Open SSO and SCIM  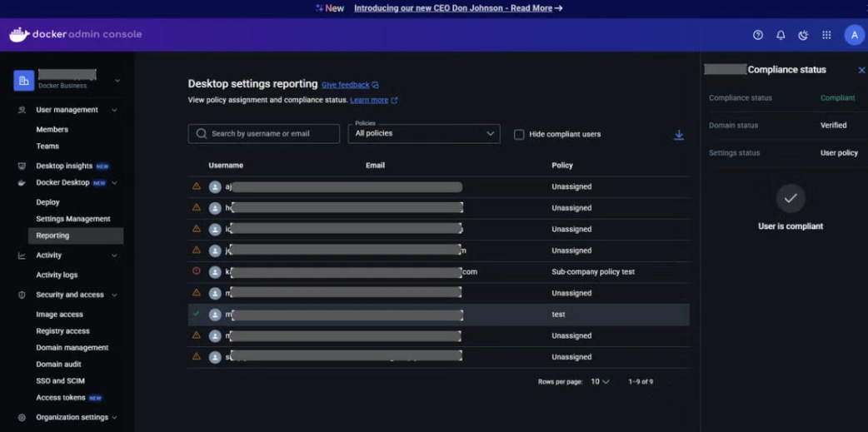60,381
